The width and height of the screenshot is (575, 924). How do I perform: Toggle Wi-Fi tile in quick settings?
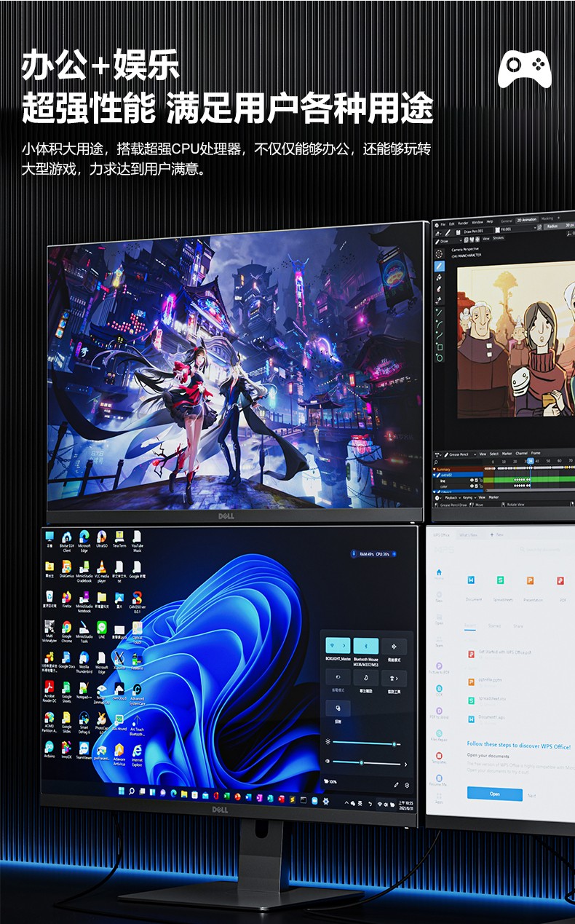tap(338, 646)
